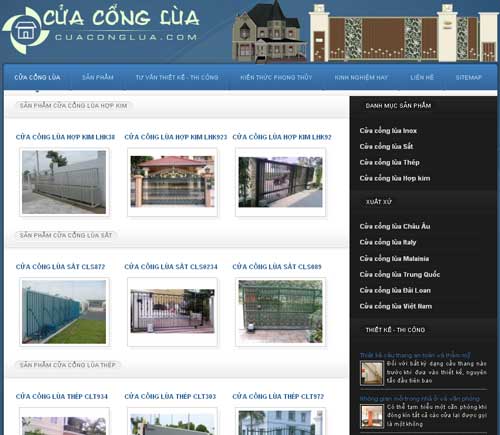This screenshot has height=435, width=500.
Task: Open product link Cửa cổng lùa sắt CLS089
Action: click(277, 267)
